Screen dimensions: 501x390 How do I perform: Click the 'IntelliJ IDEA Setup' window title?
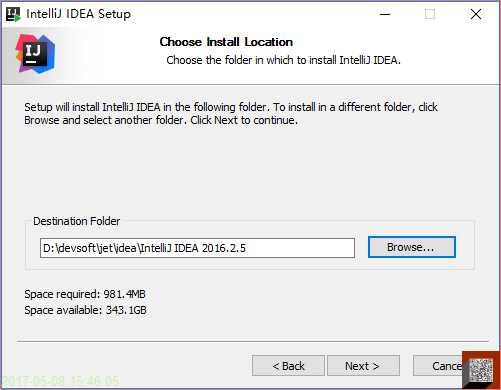(x=78, y=14)
